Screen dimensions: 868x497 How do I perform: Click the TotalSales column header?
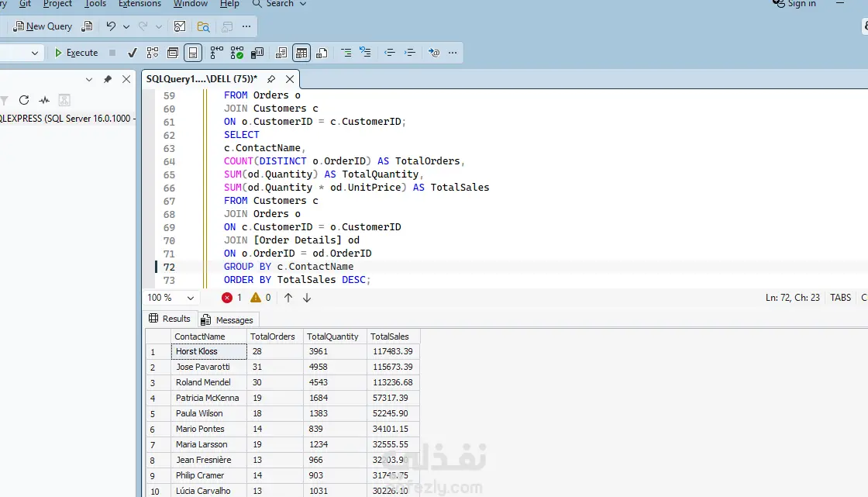(x=390, y=337)
